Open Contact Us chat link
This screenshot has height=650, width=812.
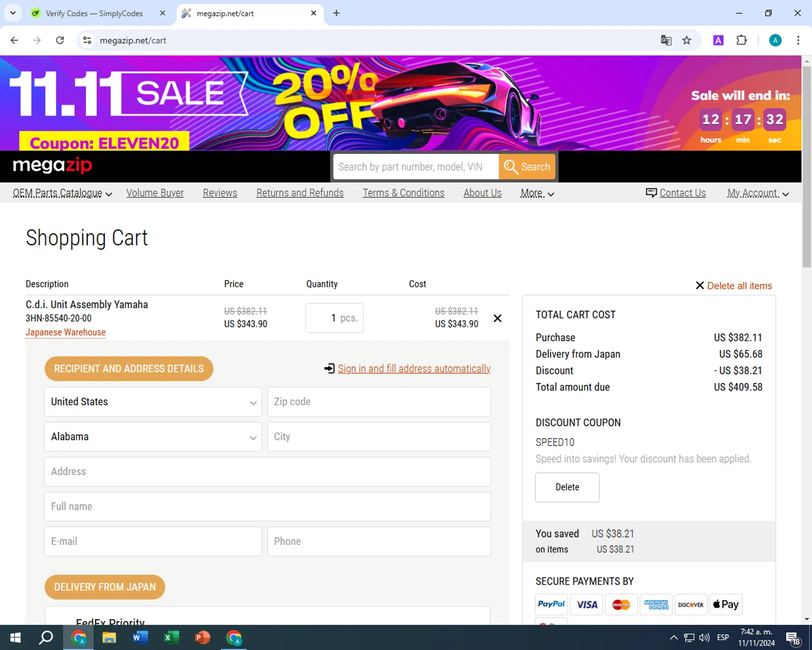click(x=676, y=193)
